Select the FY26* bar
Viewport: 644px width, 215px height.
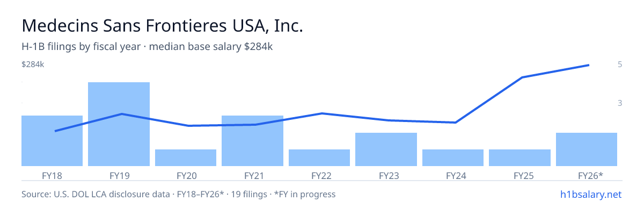coord(587,149)
